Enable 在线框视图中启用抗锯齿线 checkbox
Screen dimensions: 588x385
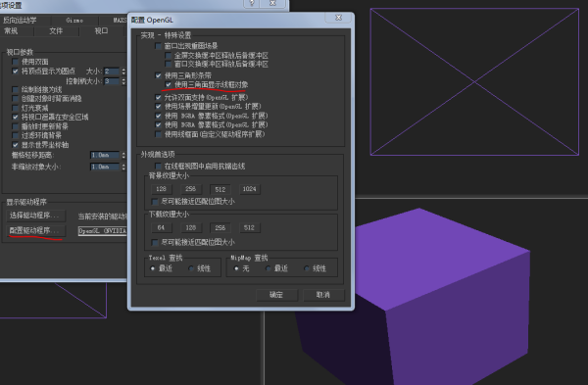(x=158, y=167)
